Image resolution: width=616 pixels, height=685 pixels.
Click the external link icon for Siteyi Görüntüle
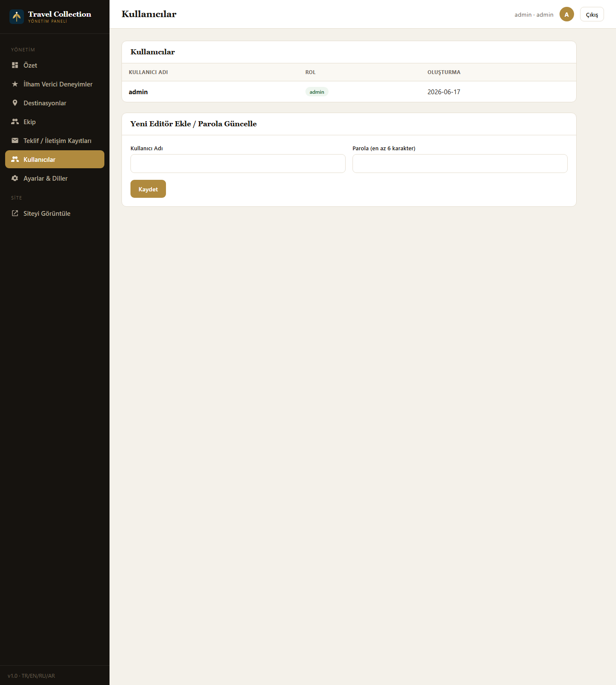coord(15,213)
